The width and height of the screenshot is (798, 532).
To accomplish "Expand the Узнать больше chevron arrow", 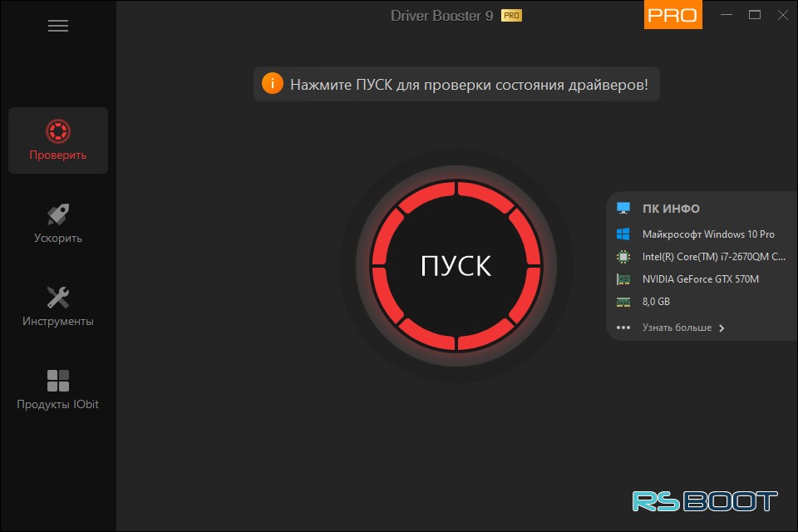I will (722, 328).
